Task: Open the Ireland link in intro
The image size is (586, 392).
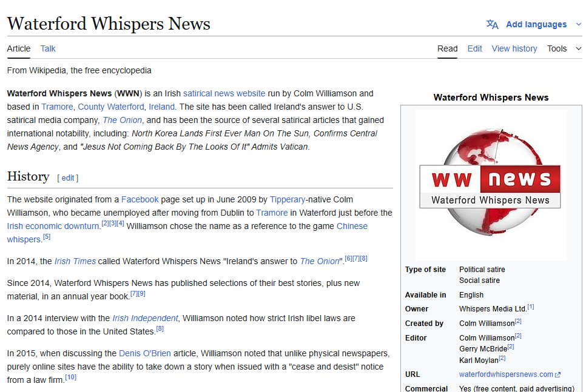Action: [x=161, y=107]
